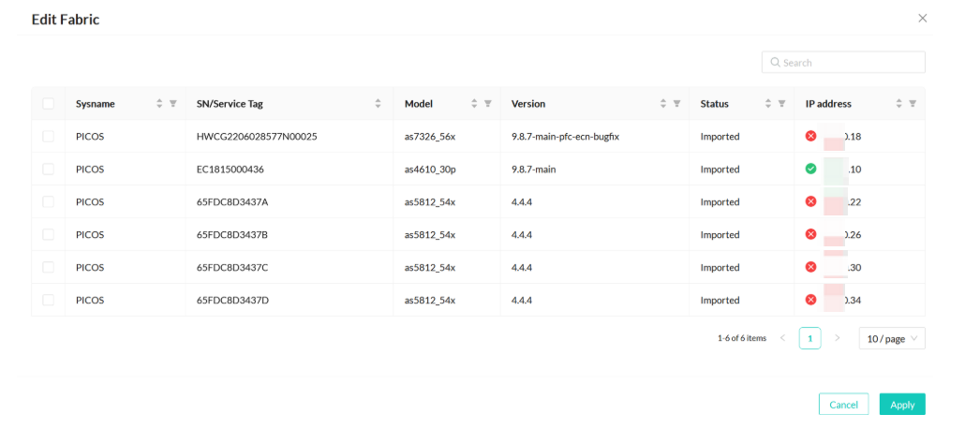Go to page 1 in pagination
The image size is (980, 429).
click(x=809, y=338)
